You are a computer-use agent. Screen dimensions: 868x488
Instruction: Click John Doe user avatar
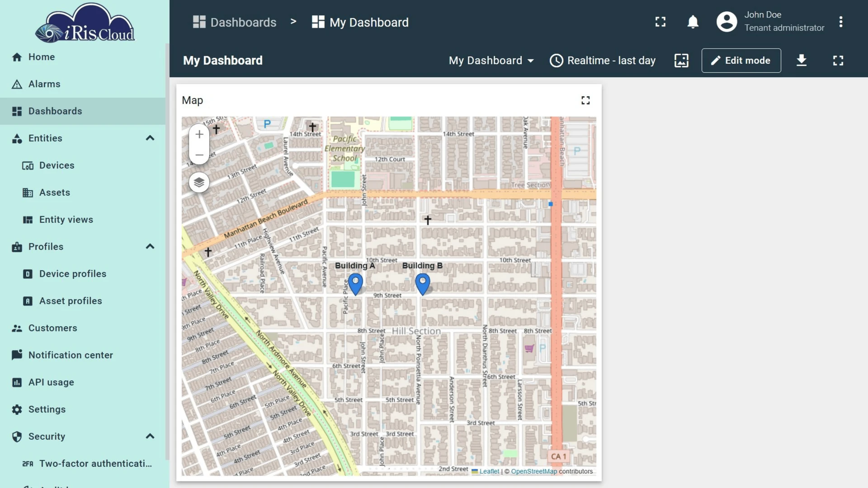(727, 22)
